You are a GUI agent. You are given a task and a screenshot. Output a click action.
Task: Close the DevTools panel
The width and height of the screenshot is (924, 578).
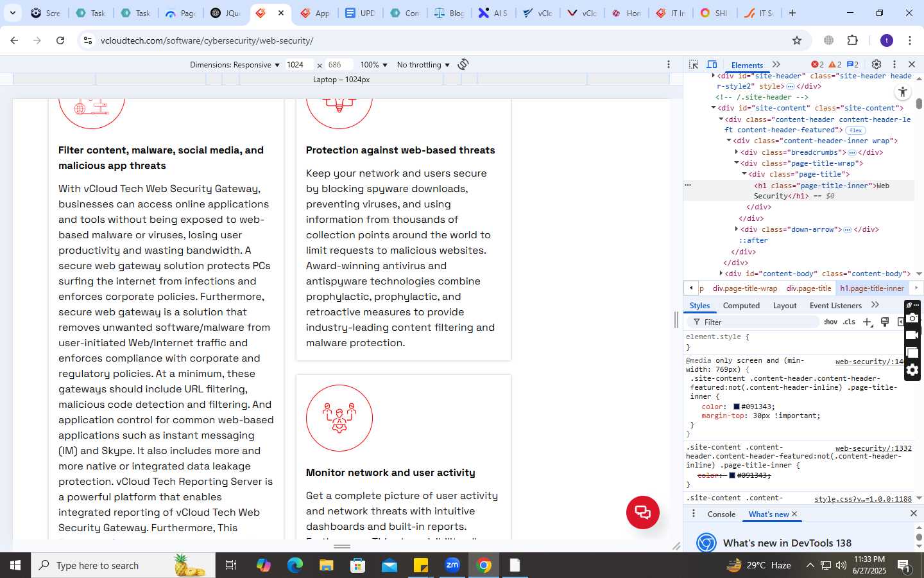(912, 64)
